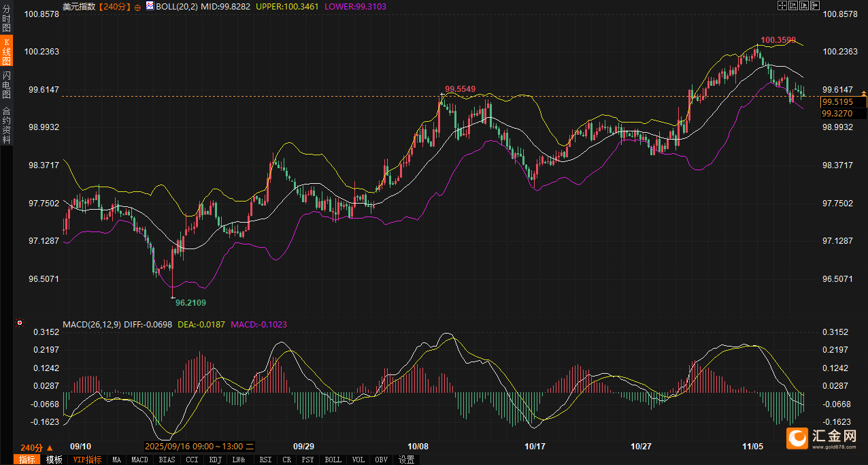The width and height of the screenshot is (868, 465).
Task: Click the 汇金网 logo watermark
Action: pos(821,439)
